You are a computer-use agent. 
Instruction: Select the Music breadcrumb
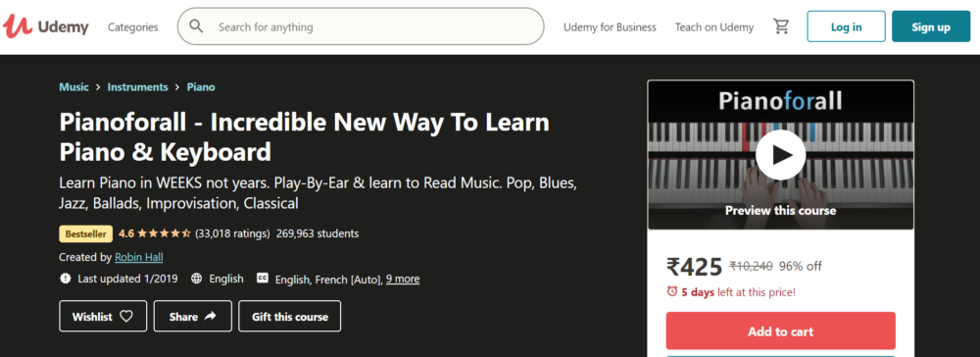coord(73,87)
